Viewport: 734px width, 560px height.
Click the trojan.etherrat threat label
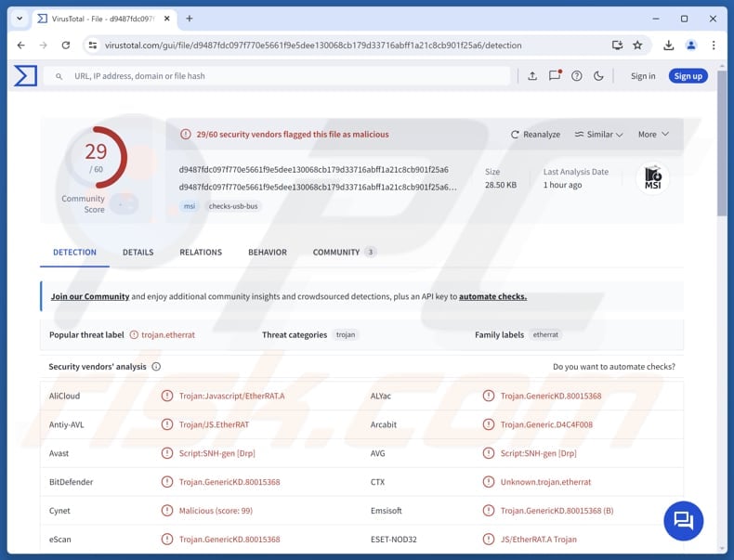point(168,335)
